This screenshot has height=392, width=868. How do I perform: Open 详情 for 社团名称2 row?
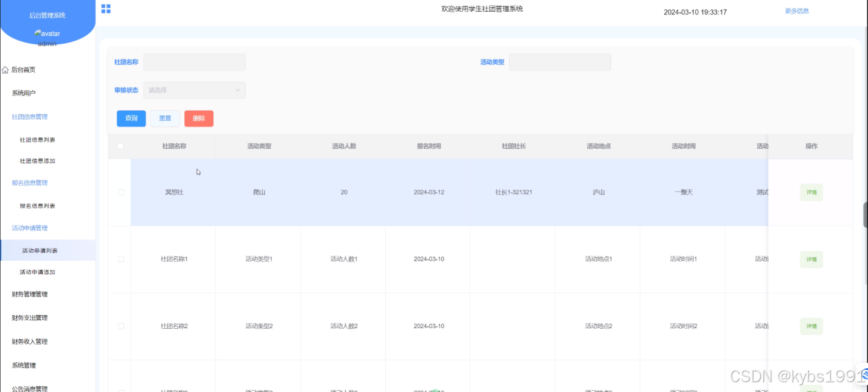(x=811, y=326)
